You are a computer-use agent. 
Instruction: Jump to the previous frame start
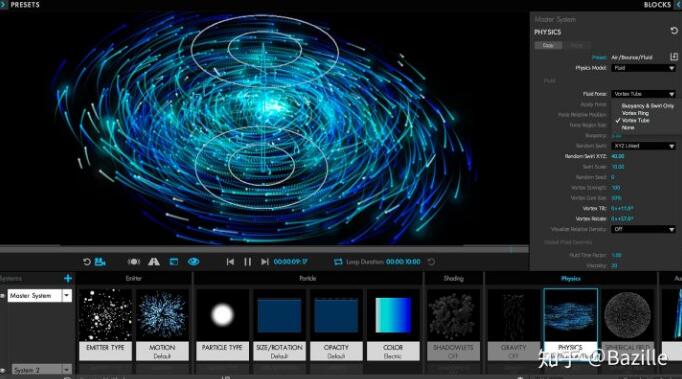pos(230,262)
